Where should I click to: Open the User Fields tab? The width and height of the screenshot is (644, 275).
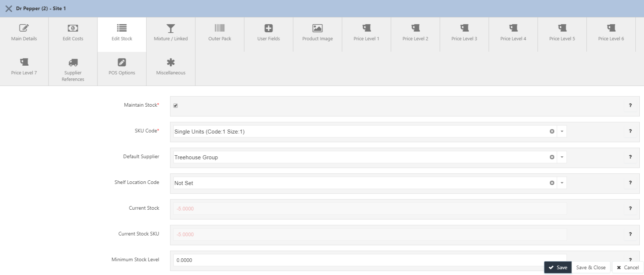[269, 34]
